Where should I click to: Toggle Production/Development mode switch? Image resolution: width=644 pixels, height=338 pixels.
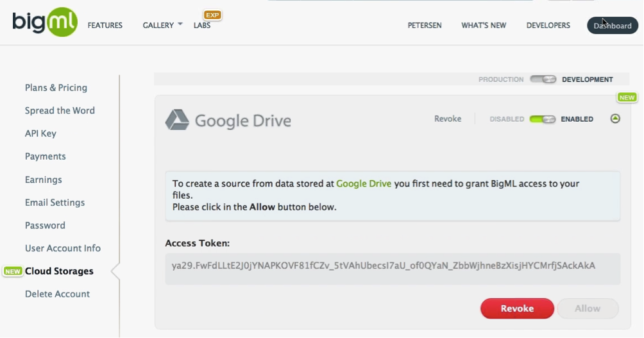coord(543,80)
